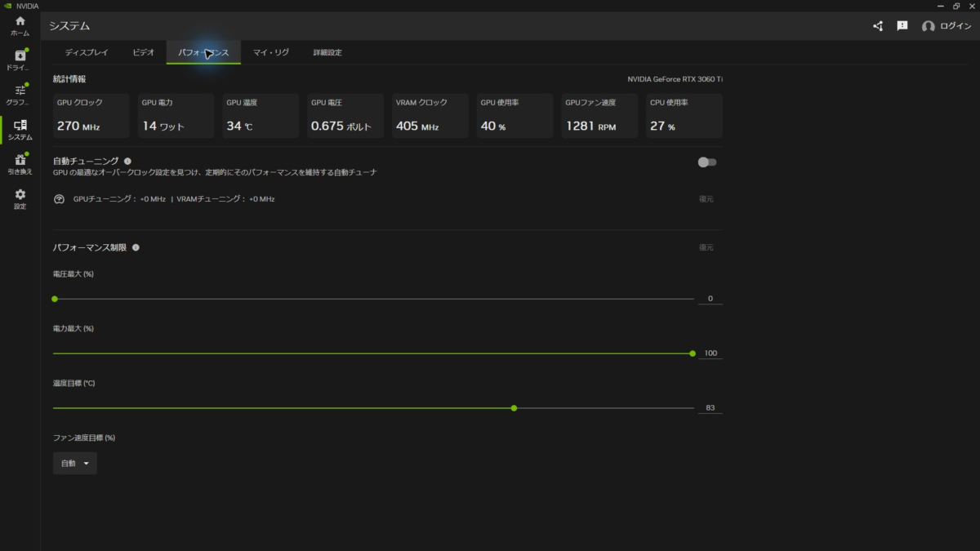Open the feedback notification icon in the header
Screen dimensions: 980x551
pyautogui.click(x=902, y=26)
